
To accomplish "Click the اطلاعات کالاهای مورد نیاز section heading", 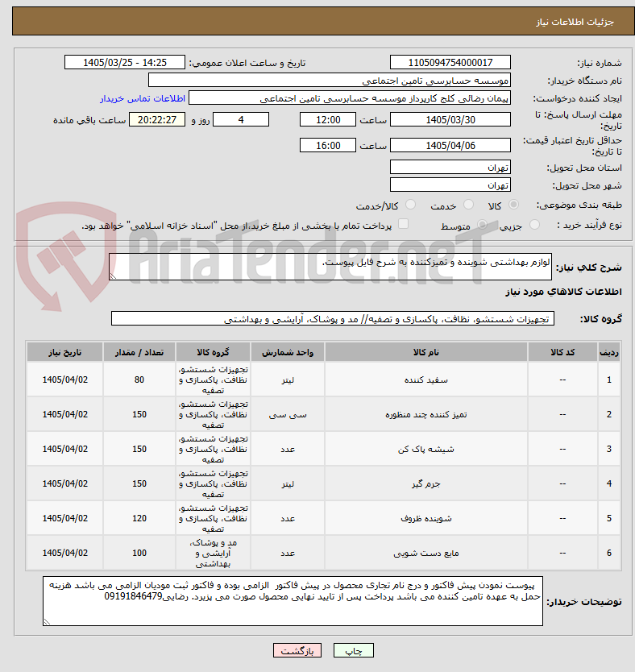I will pos(563,292).
